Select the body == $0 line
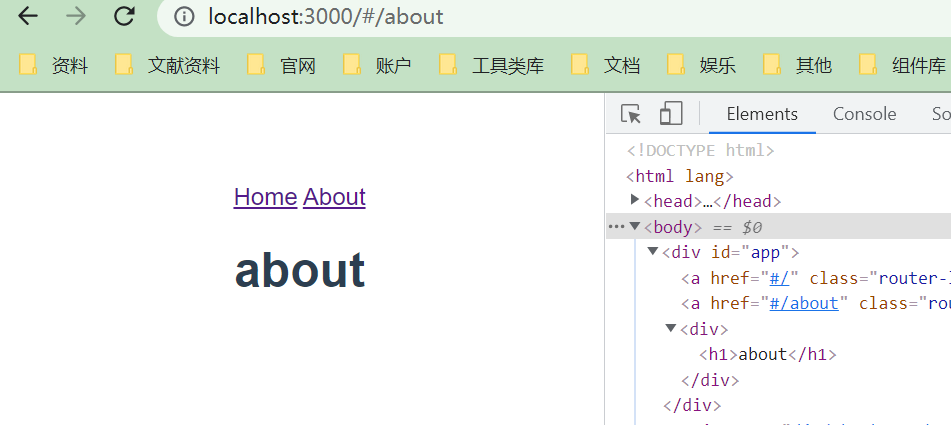This screenshot has width=951, height=425. point(779,227)
